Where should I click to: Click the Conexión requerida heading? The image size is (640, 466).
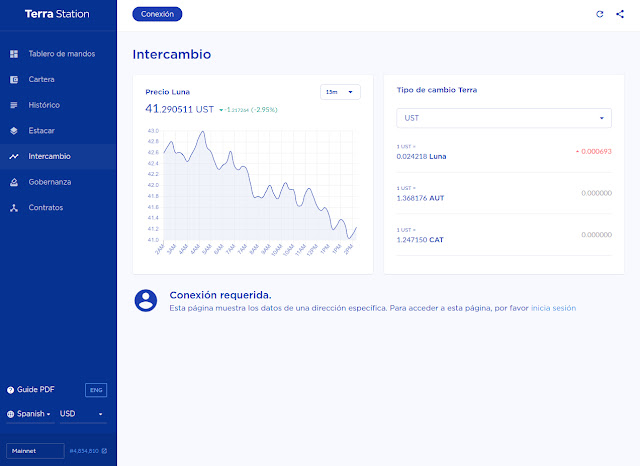point(220,295)
